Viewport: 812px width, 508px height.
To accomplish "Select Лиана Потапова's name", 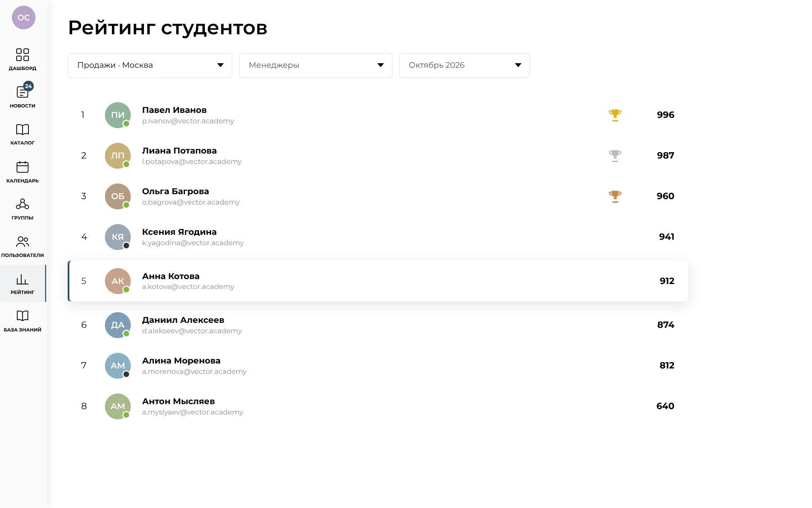I will click(179, 151).
